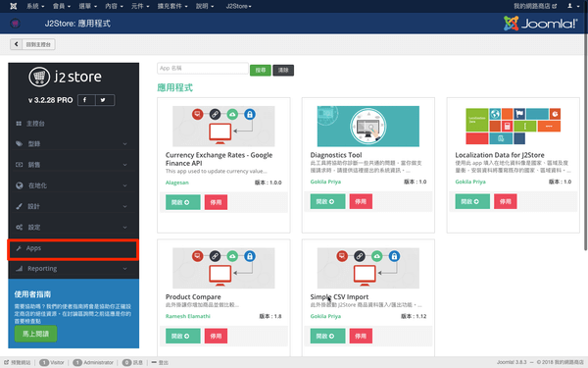
Task: Disable Simple CSV Import with red button
Action: [361, 336]
